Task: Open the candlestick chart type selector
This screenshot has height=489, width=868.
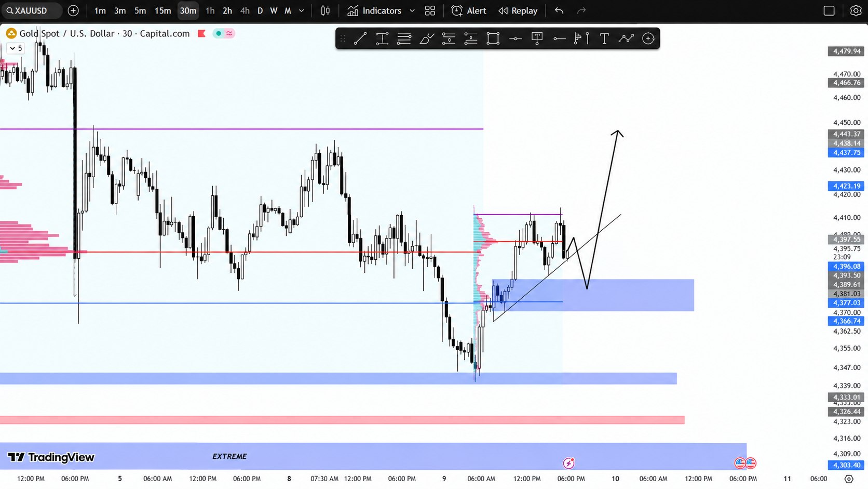Action: (x=325, y=10)
